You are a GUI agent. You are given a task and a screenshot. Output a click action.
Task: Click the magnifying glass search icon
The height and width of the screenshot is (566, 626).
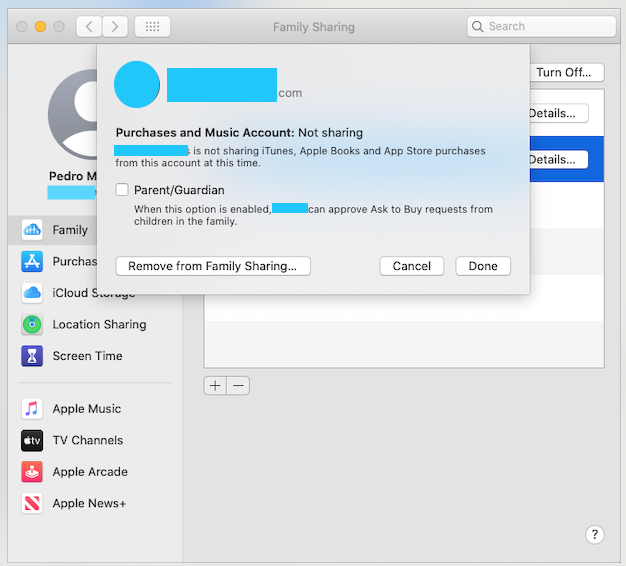477,27
